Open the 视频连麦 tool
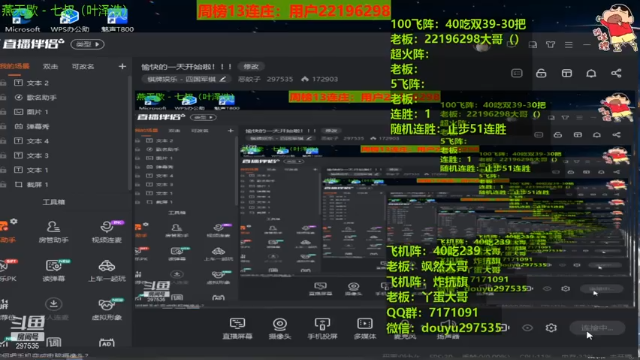 107,232
